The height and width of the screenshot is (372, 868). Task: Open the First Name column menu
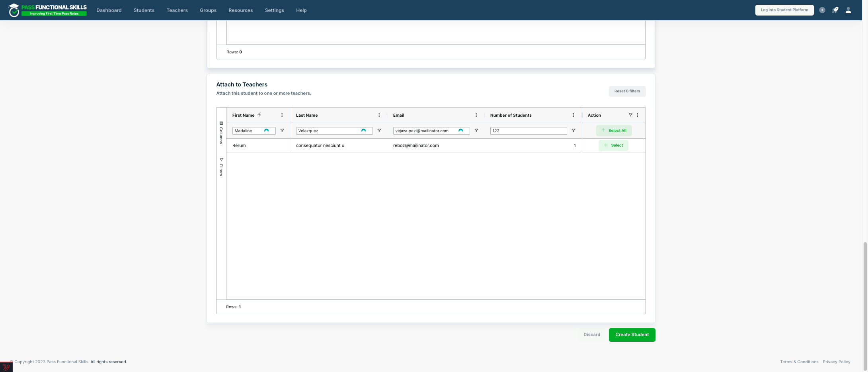[282, 115]
